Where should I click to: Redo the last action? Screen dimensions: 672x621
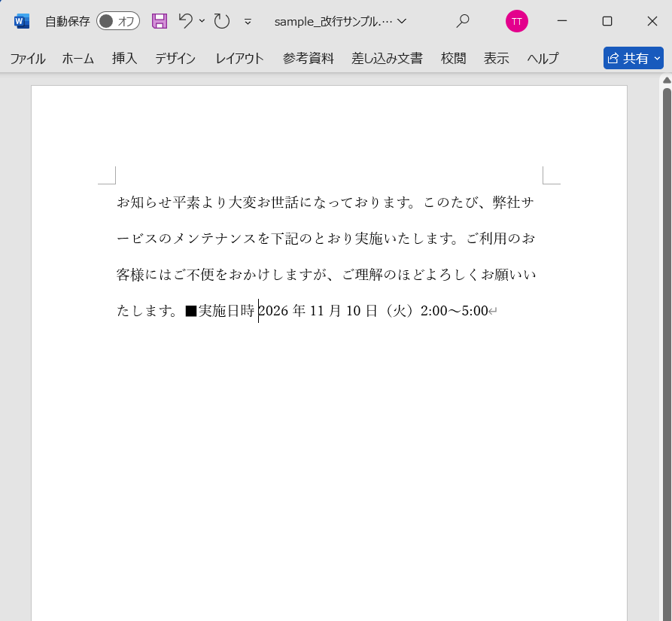click(221, 21)
